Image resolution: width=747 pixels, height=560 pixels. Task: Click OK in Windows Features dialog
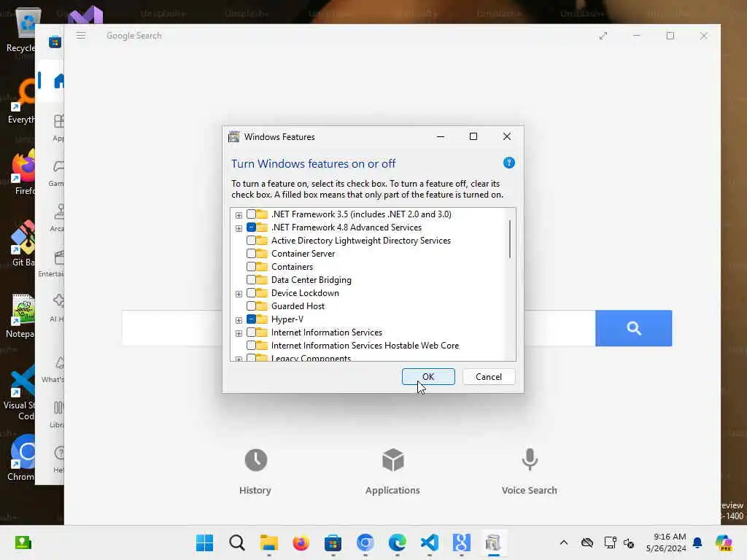427,377
